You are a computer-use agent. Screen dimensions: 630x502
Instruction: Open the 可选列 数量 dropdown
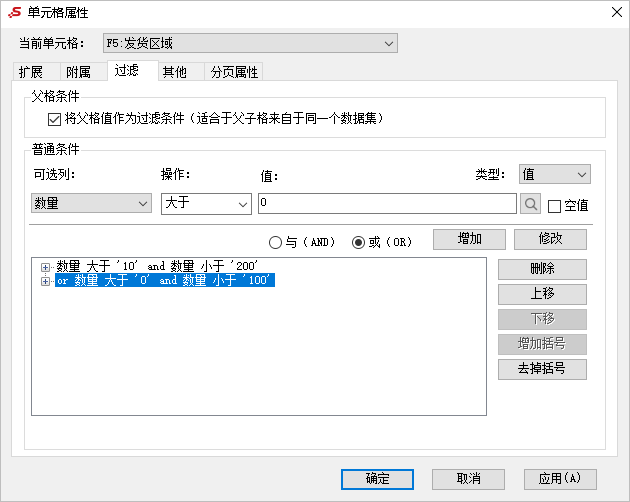(x=92, y=203)
